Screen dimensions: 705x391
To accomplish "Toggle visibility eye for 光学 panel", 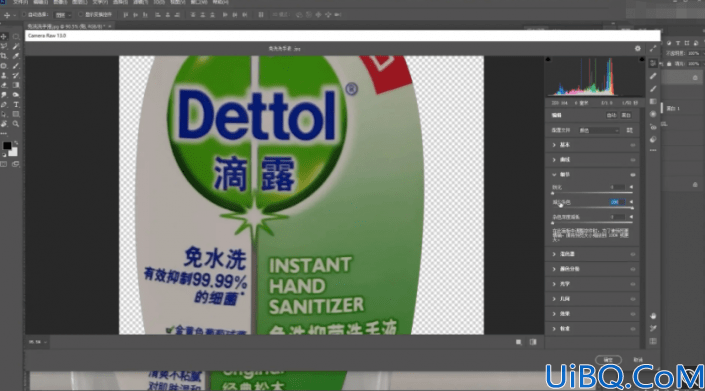I will (x=633, y=284).
